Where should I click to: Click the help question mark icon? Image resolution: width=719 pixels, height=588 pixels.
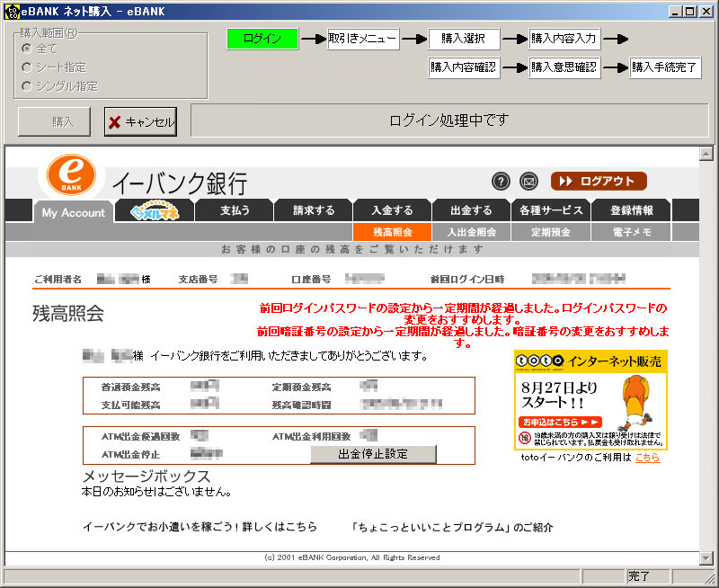coord(502,182)
